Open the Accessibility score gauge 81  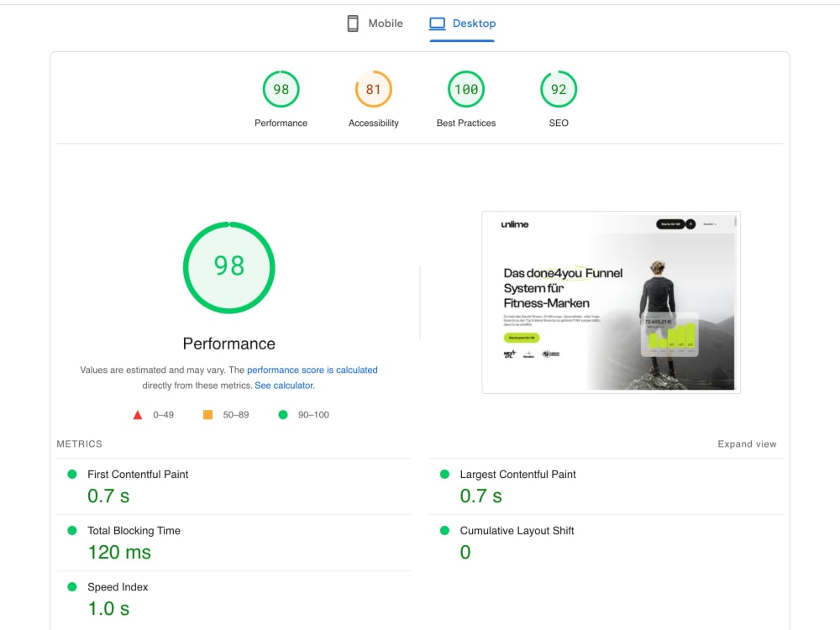point(374,89)
